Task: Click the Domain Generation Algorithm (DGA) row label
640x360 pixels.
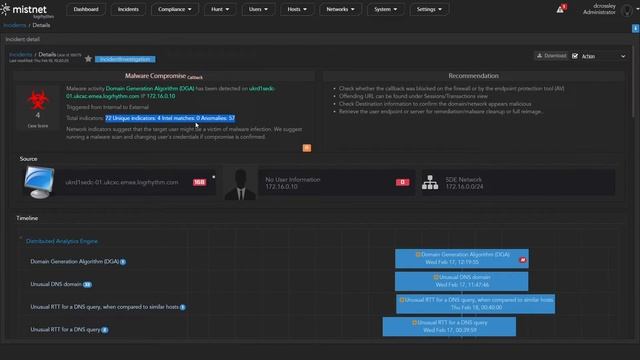Action: tap(74, 262)
